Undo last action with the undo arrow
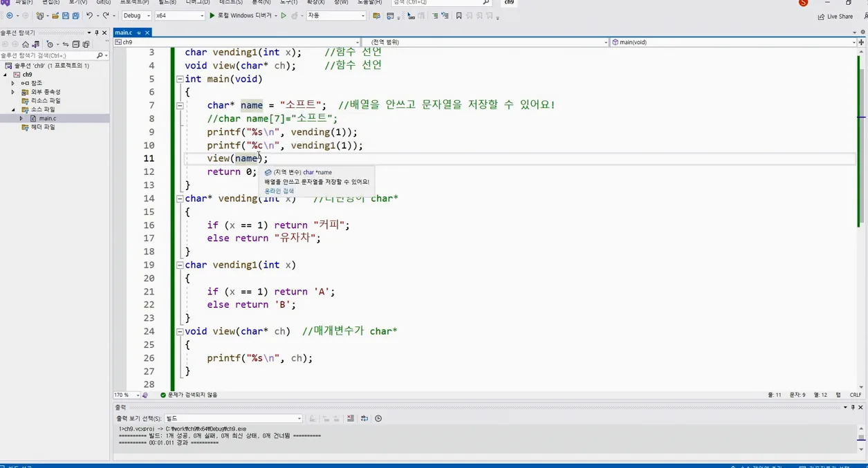Screen dimensions: 868x468 click(x=89, y=15)
